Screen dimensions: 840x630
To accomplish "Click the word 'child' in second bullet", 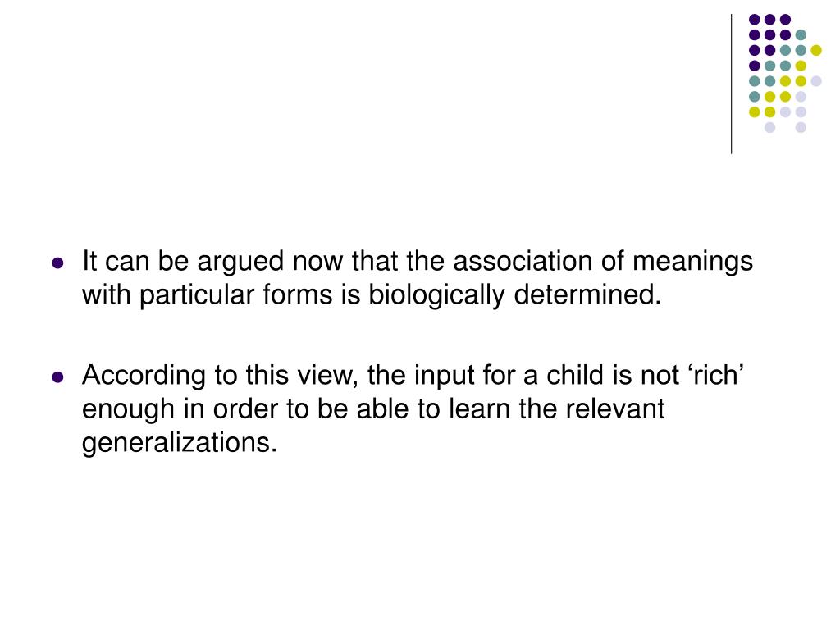I will pyautogui.click(x=577, y=375).
